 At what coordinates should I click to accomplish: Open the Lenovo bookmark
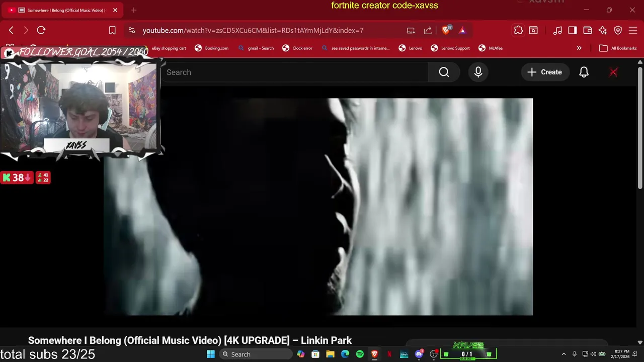[411, 48]
